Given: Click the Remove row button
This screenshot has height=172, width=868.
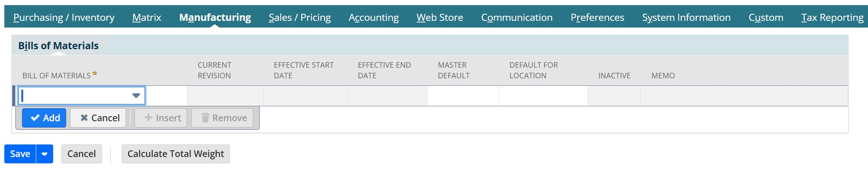Looking at the screenshot, I should pyautogui.click(x=222, y=118).
